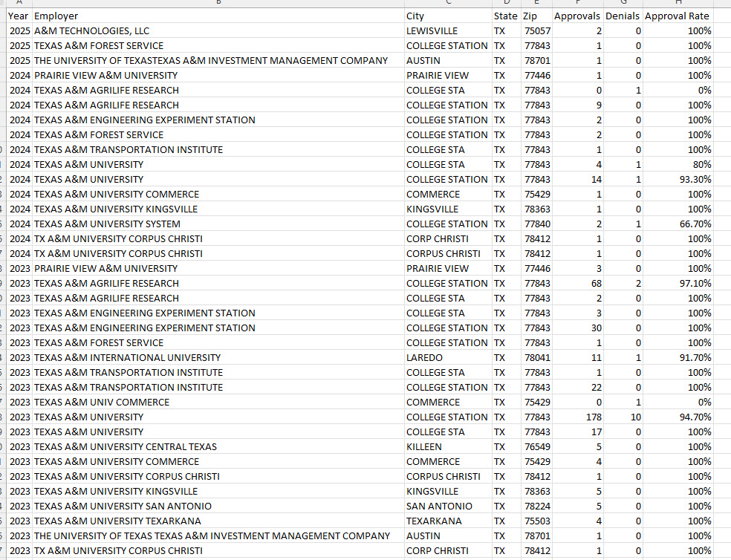
Task: Click the zip code 77840 cell
Action: click(537, 224)
